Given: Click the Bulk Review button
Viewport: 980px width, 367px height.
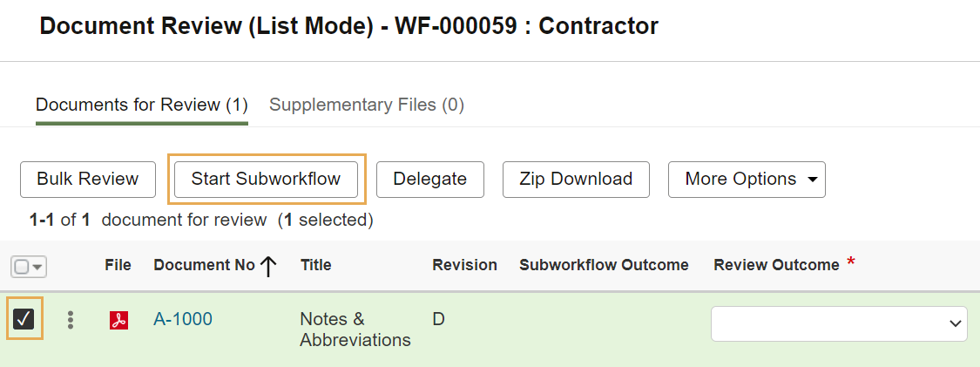Looking at the screenshot, I should pos(87,180).
